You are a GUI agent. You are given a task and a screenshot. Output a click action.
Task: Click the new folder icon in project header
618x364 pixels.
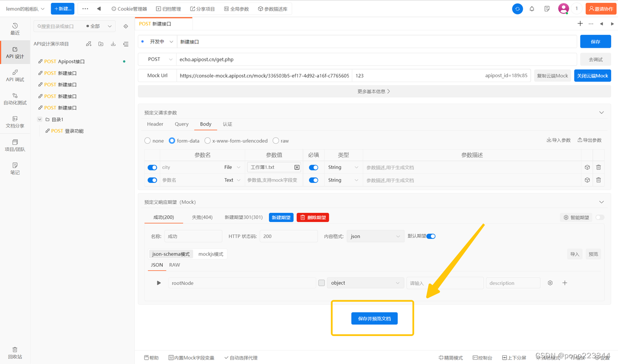[101, 44]
